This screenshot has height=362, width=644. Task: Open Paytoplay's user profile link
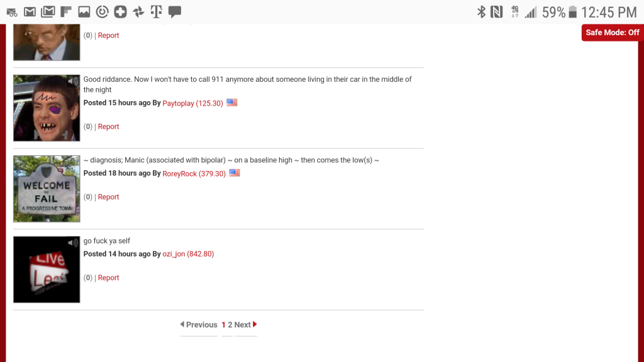[x=192, y=104]
